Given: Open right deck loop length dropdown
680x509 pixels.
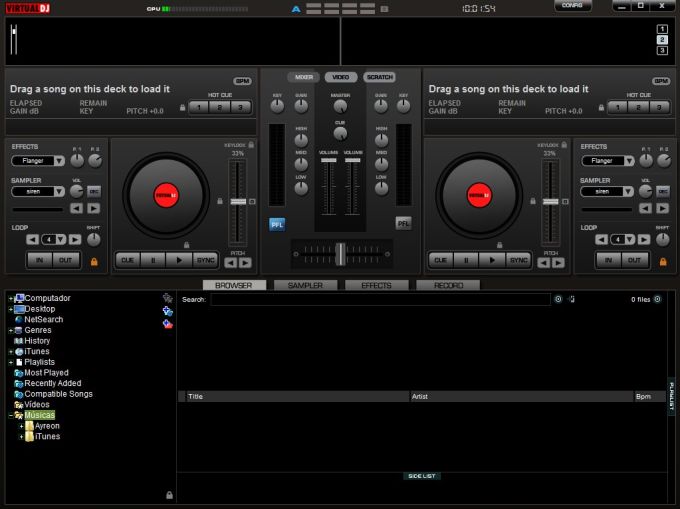Looking at the screenshot, I should [x=630, y=239].
